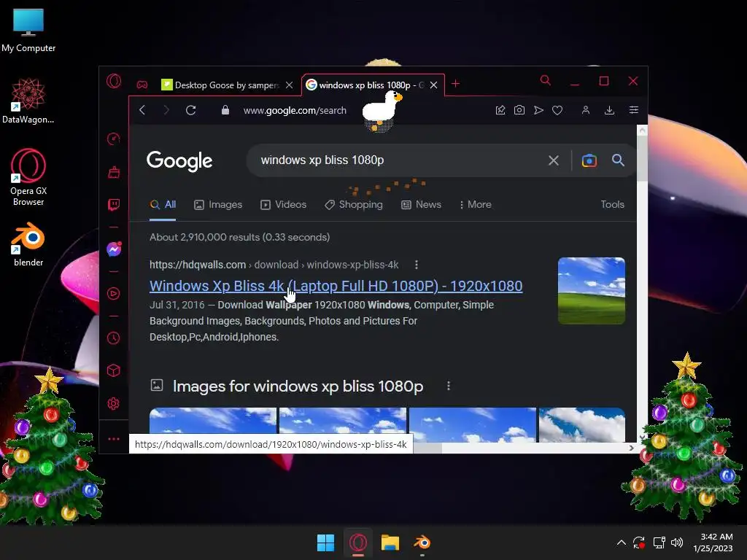
Task: Open the Windows Start button
Action: [326, 542]
